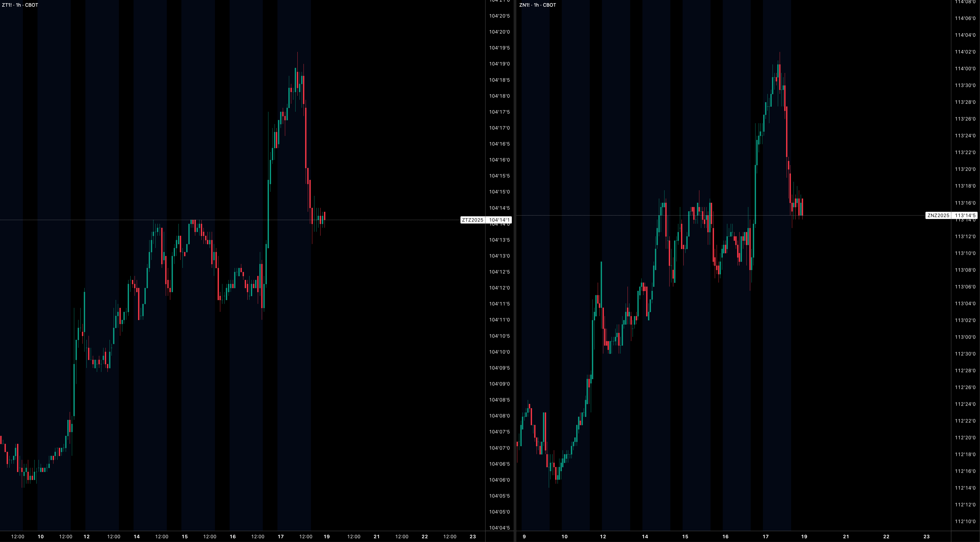The width and height of the screenshot is (980, 542).
Task: Click date 21 on left chart time axis
Action: coord(376,536)
